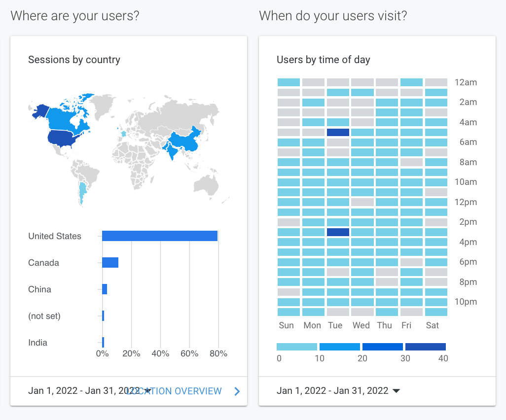Click the chevron arrow beside Location Overview

pos(237,391)
